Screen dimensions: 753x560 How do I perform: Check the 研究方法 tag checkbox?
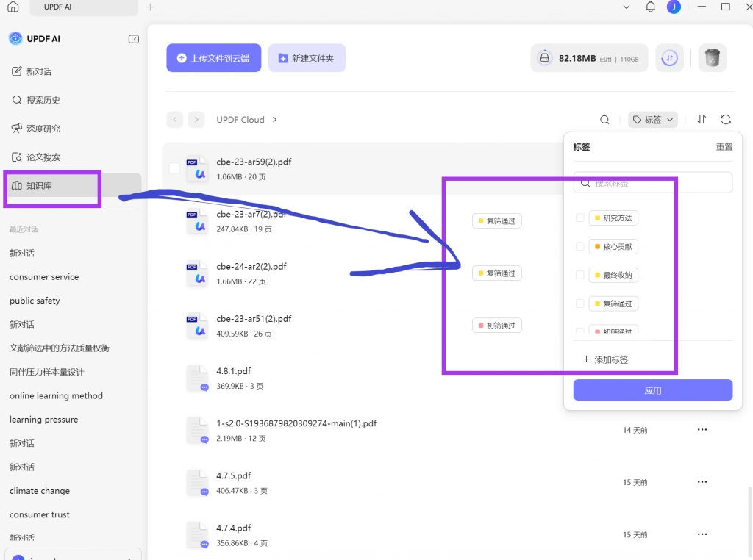[x=579, y=218]
